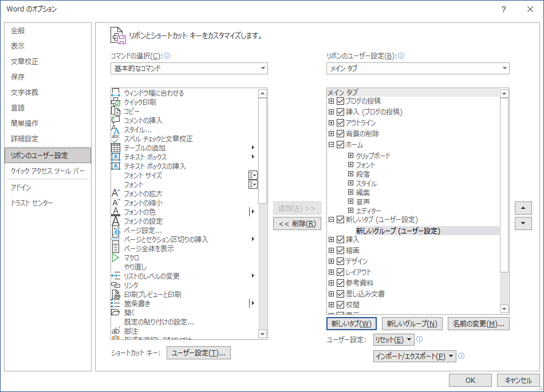This screenshot has height=392, width=544.
Task: Select the フォントの縮小 icon
Action: [116, 203]
